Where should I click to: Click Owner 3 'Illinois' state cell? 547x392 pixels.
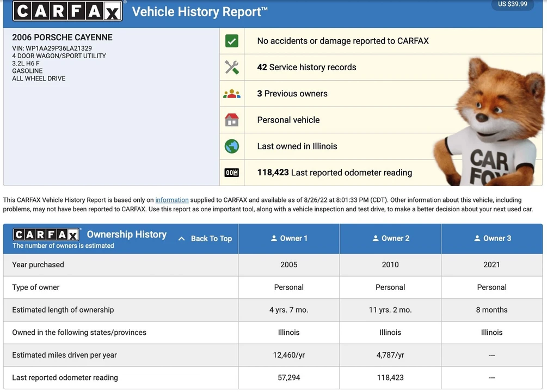click(x=492, y=332)
